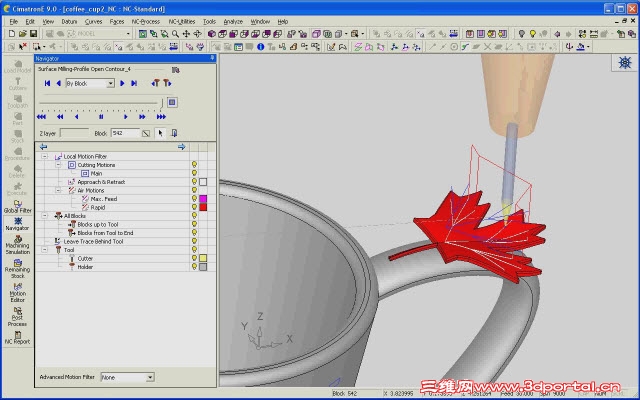Open the Remaining Stock sidebar tool
Image resolution: width=640 pixels, height=400 pixels.
(x=18, y=269)
